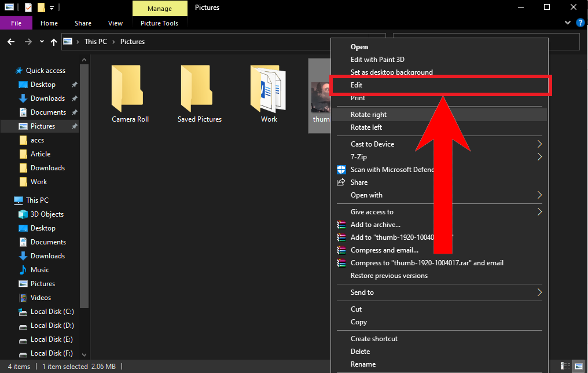Open Local Disk (F:) in sidebar

point(52,353)
